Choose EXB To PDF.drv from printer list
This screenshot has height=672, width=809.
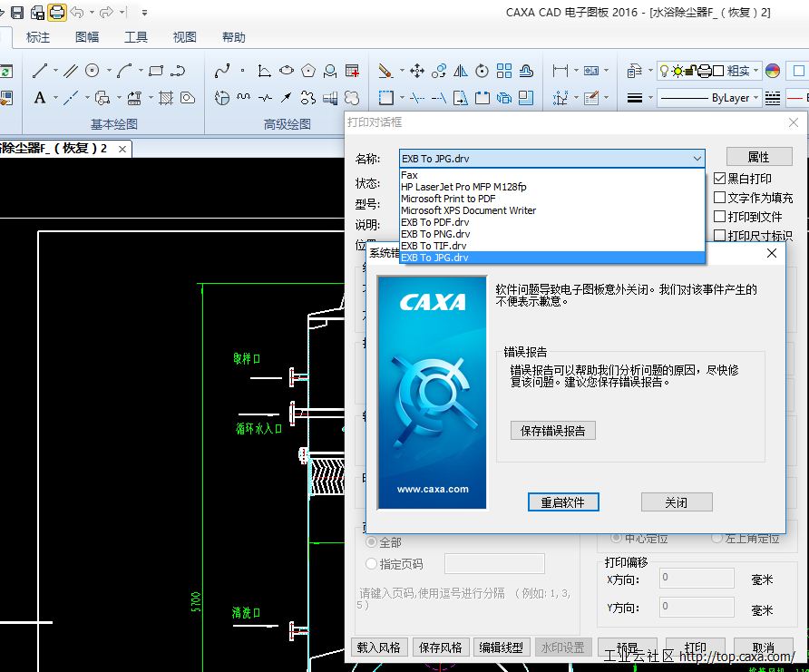click(x=552, y=222)
